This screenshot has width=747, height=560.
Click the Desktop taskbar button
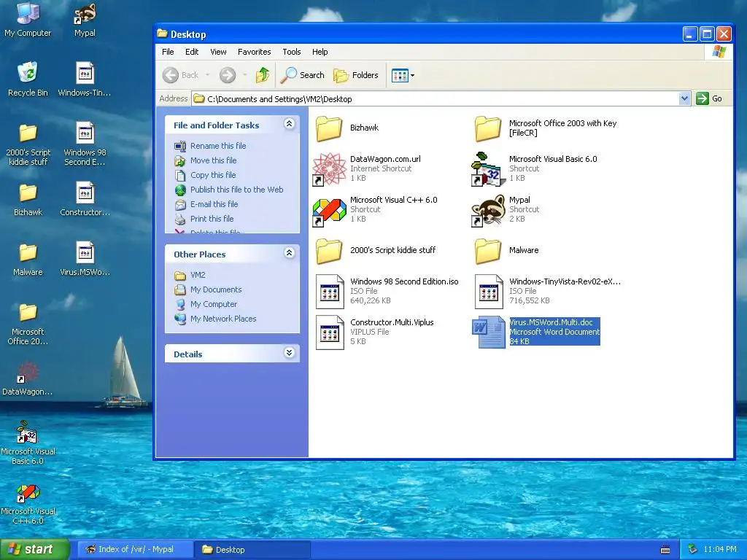(x=252, y=550)
